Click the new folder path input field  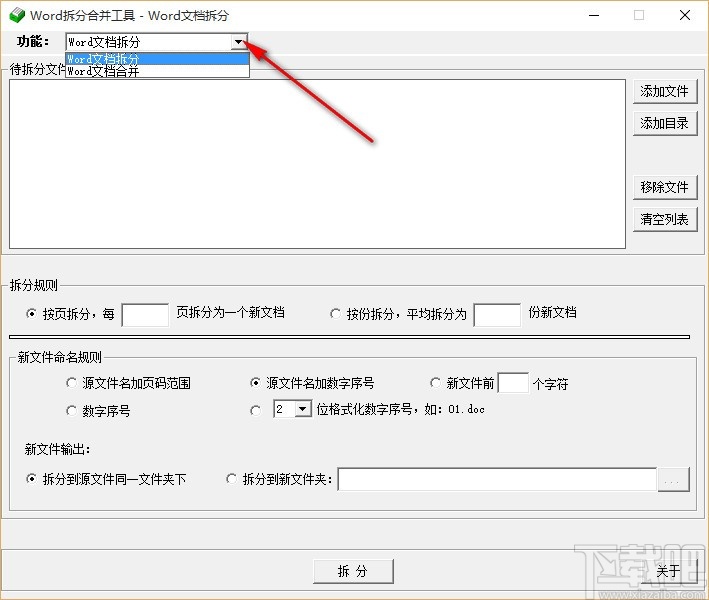point(497,479)
